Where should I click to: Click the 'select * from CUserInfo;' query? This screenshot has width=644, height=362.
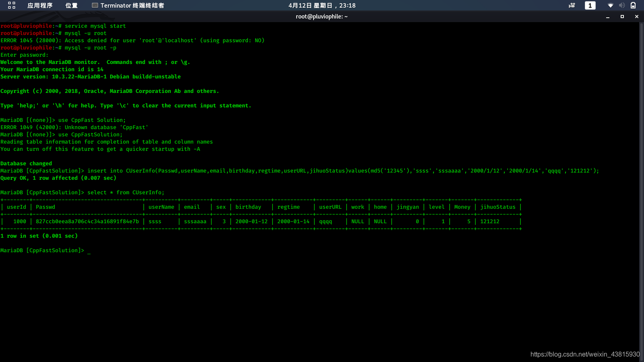pyautogui.click(x=126, y=193)
